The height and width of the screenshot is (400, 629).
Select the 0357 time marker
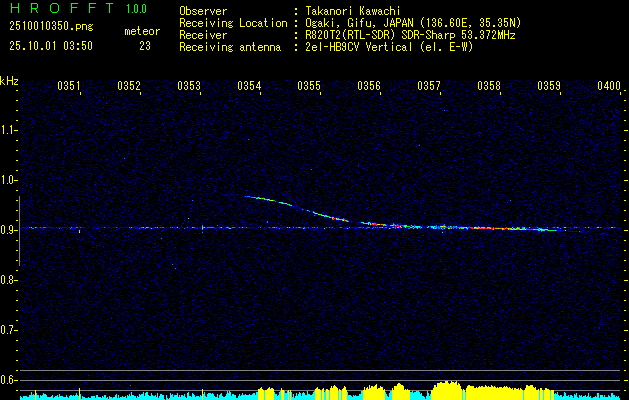(x=429, y=86)
